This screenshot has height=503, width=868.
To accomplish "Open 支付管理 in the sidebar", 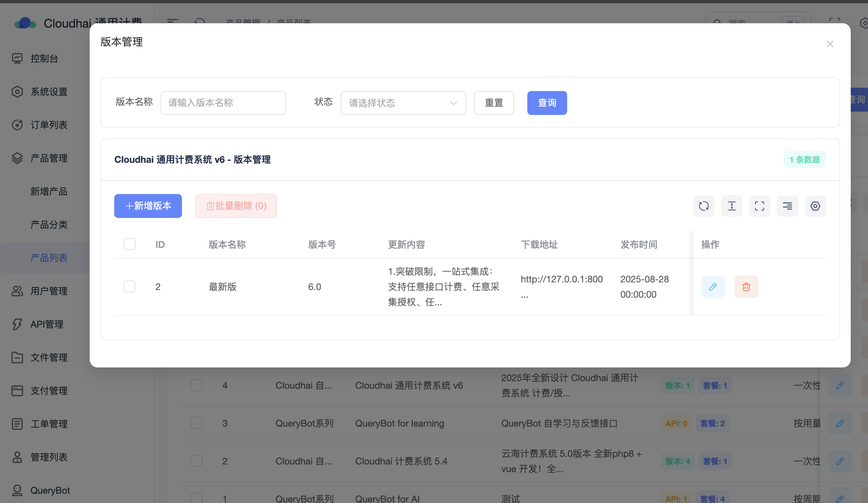I will point(48,391).
